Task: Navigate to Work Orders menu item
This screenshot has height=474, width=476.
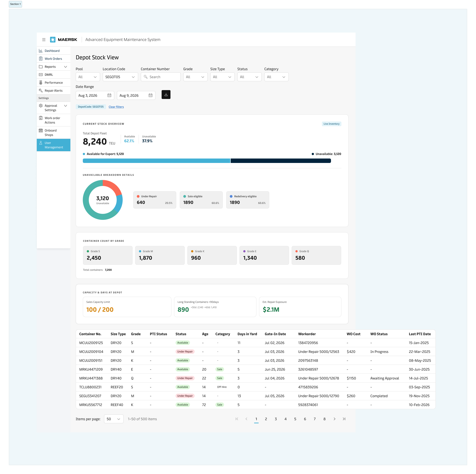Action: pos(53,59)
